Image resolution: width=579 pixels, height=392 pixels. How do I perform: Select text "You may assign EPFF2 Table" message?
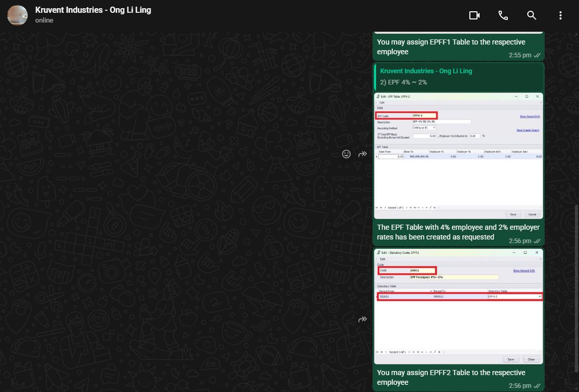coord(451,377)
